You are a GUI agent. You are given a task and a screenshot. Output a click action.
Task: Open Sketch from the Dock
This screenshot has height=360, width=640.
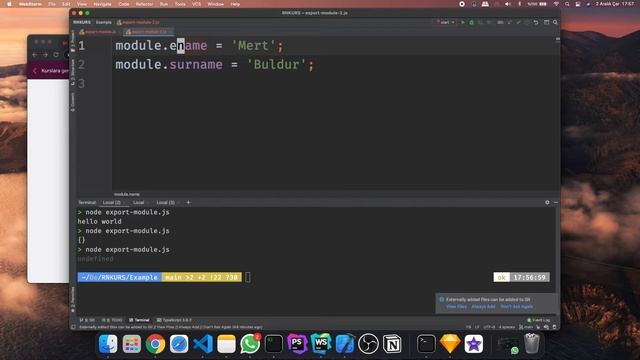point(450,344)
